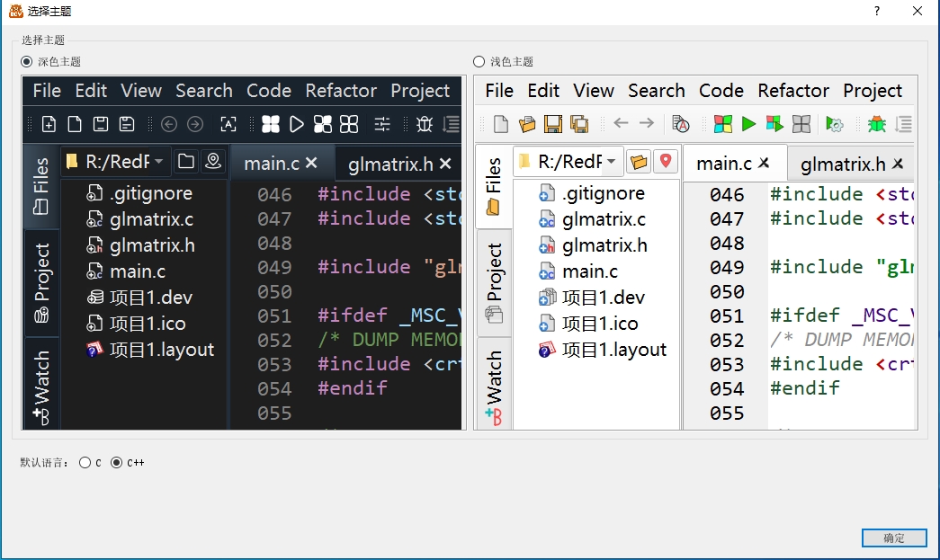
Task: Click the debug bug icon in light preview
Action: click(876, 124)
